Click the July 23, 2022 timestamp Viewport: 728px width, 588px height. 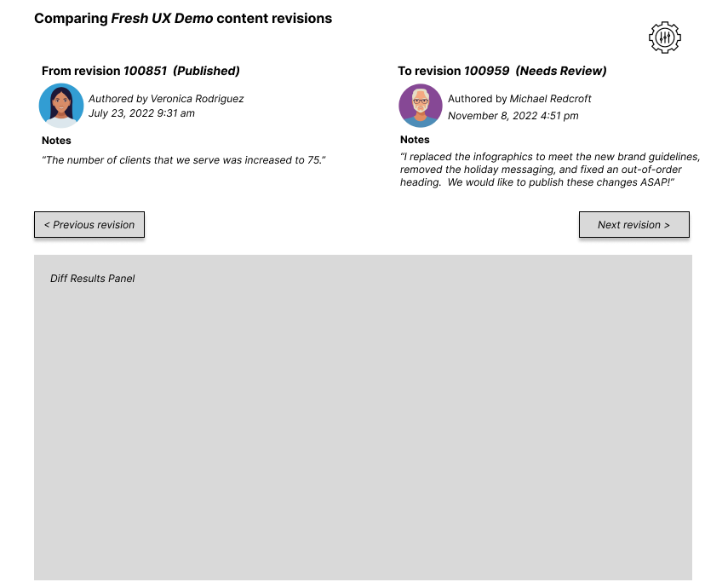pos(141,113)
